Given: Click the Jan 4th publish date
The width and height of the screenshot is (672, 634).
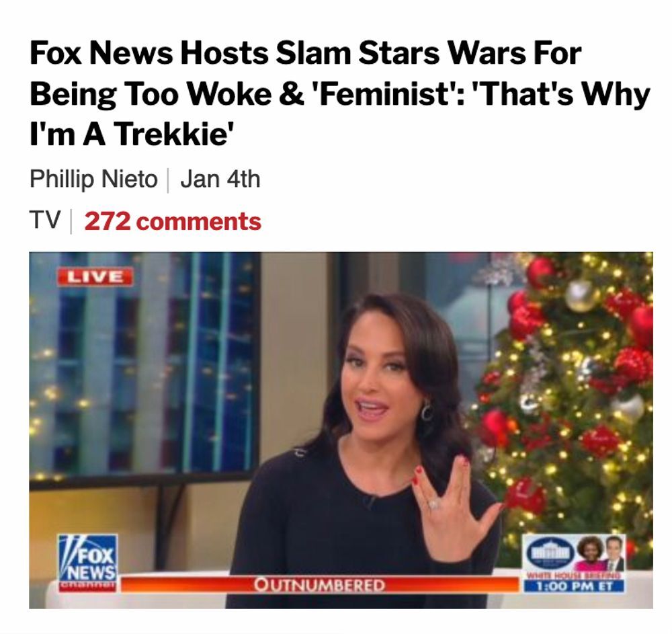Looking at the screenshot, I should tap(220, 180).
